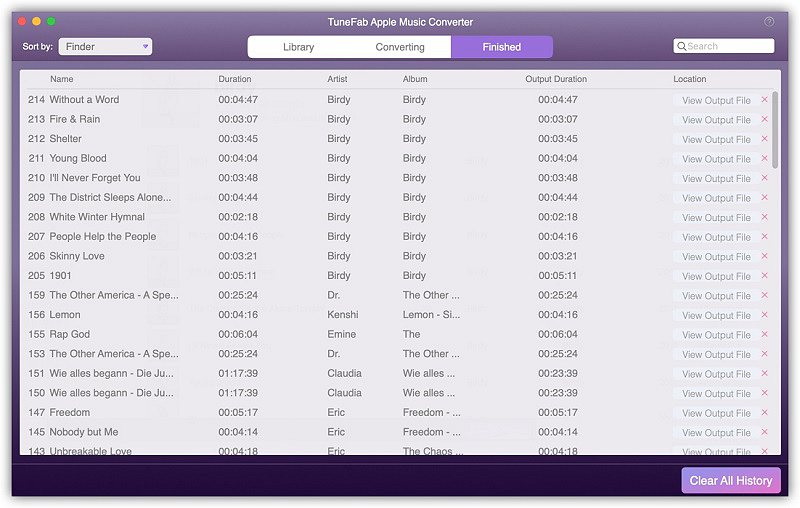Switch to the Library tab

(x=298, y=47)
